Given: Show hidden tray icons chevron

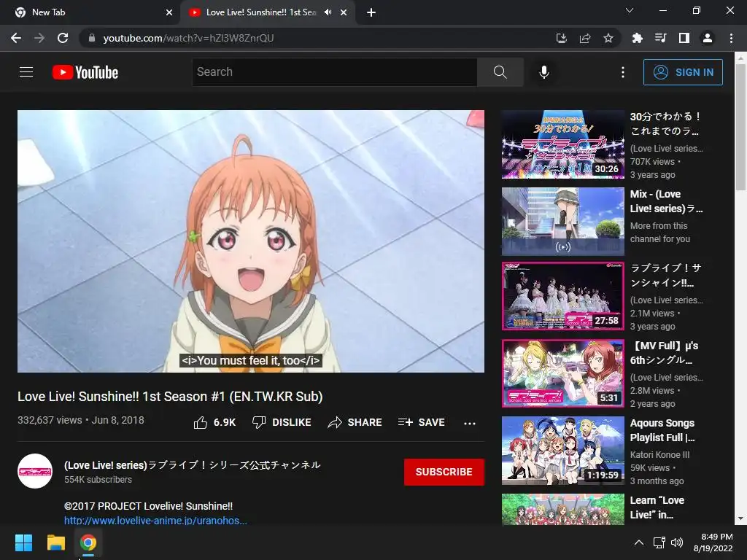Looking at the screenshot, I should click(x=639, y=542).
